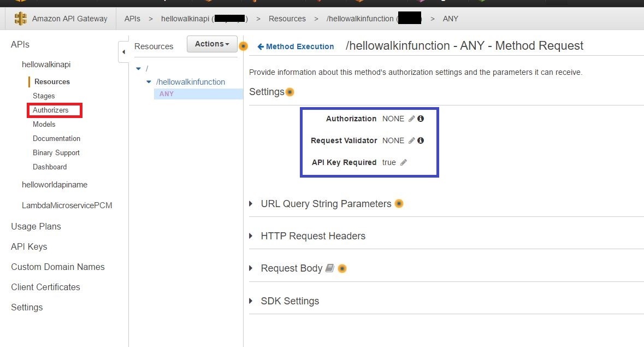Click the Request Body documentation book icon
The image size is (644, 347).
[329, 268]
